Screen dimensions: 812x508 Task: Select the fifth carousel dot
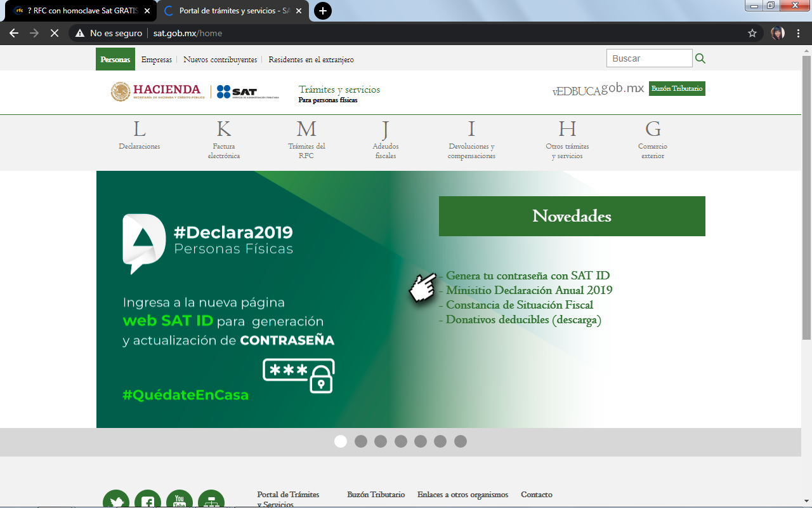click(421, 441)
